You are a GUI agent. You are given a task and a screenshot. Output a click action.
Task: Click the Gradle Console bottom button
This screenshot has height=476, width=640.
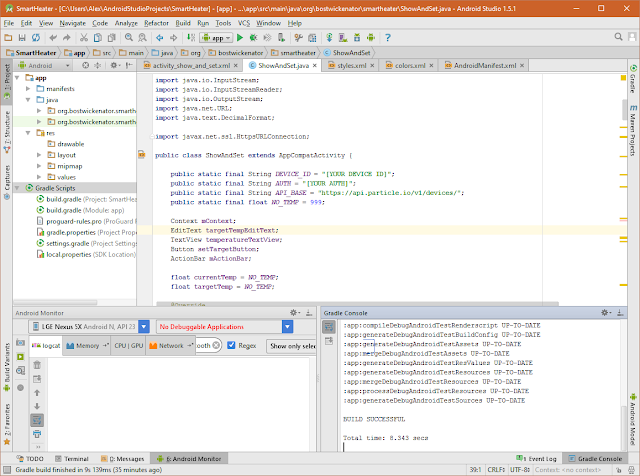595,458
